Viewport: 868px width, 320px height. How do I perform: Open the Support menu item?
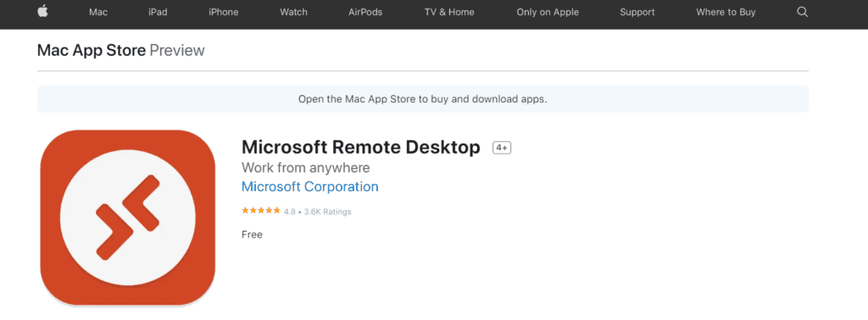pos(637,12)
